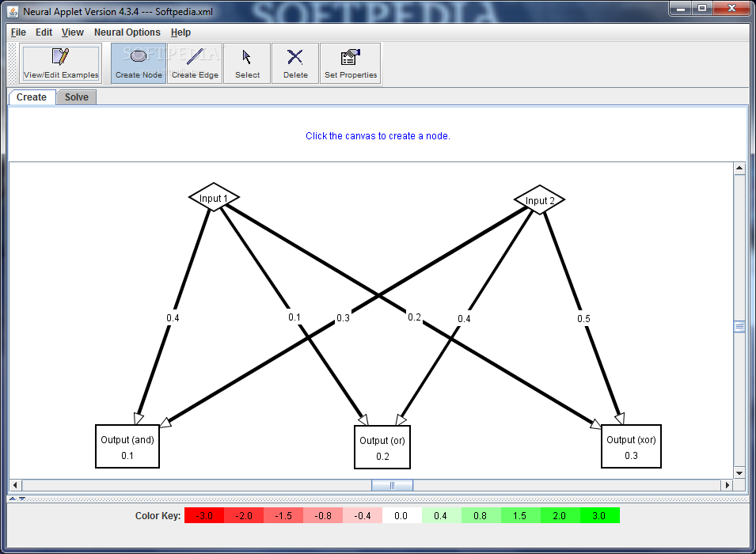Open the Edit menu

(x=44, y=32)
